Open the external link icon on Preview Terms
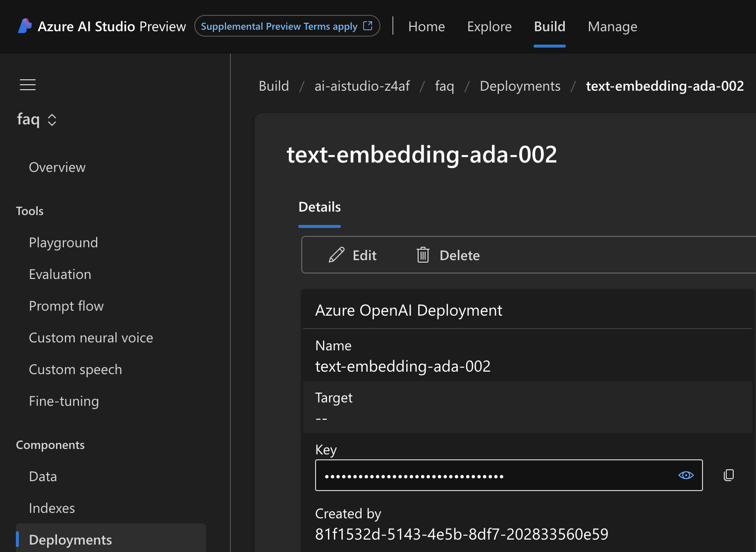This screenshot has height=552, width=756. coord(368,26)
